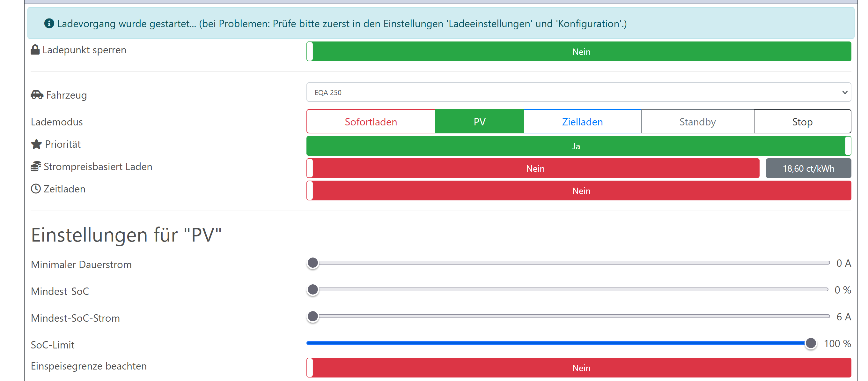This screenshot has width=868, height=381.
Task: Click the Minimaler Dauerstrom slider handle
Action: point(313,263)
